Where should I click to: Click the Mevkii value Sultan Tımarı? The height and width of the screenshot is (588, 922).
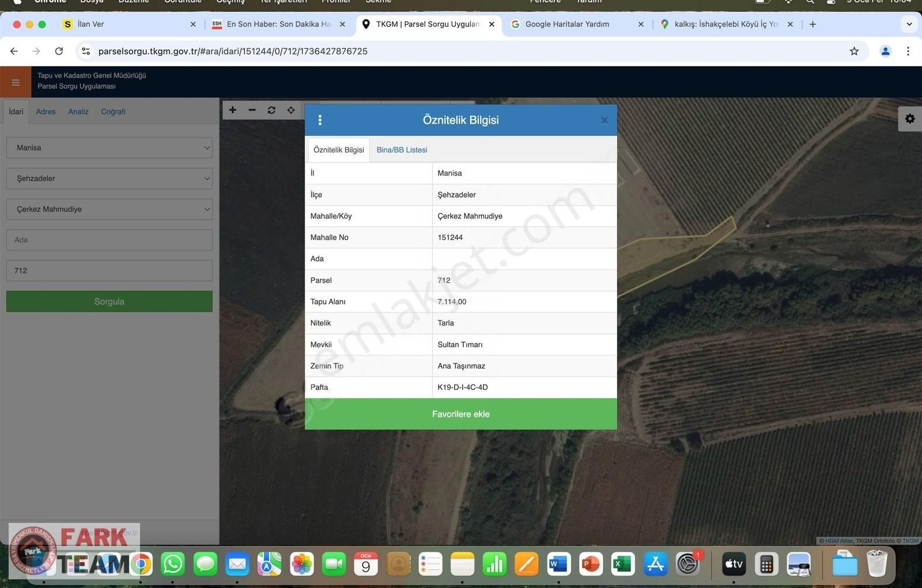pyautogui.click(x=460, y=344)
